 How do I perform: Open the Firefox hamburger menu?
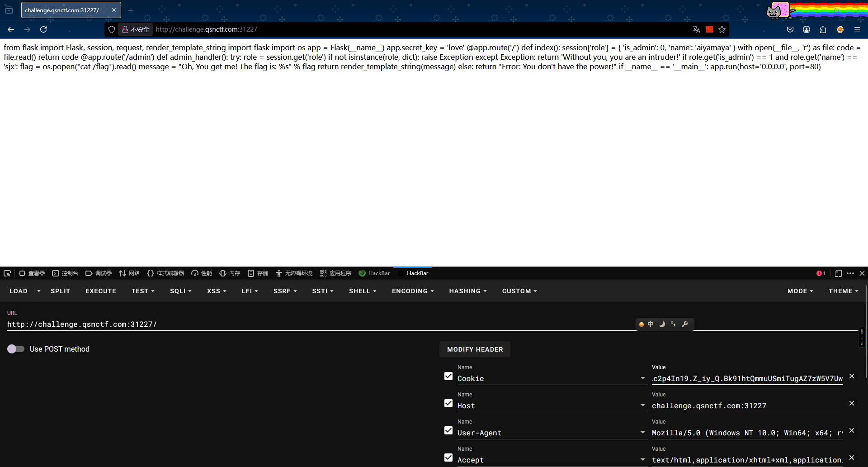point(857,29)
